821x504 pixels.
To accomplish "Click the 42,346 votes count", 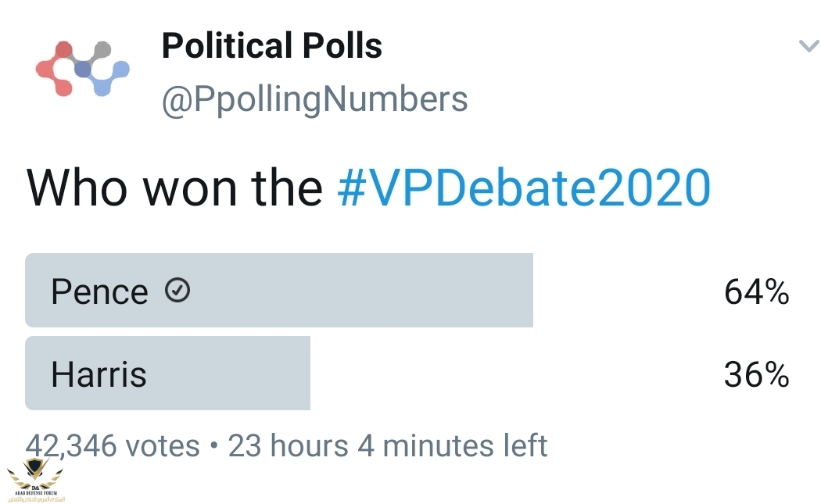I will tap(113, 446).
